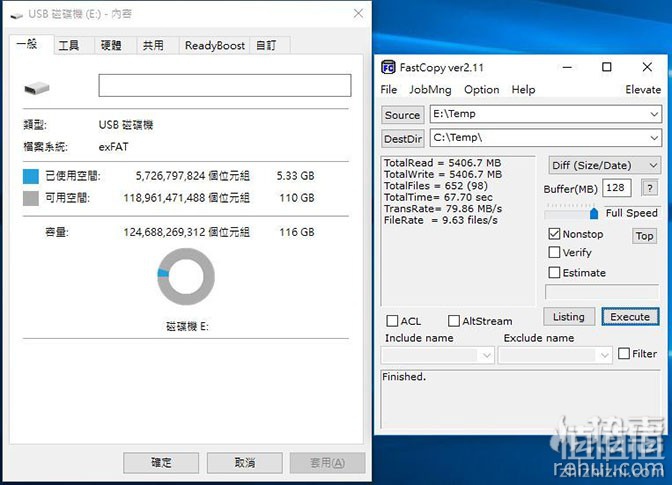Click the TransRate= 79.86 MB/s line
672x485 pixels.
(443, 209)
